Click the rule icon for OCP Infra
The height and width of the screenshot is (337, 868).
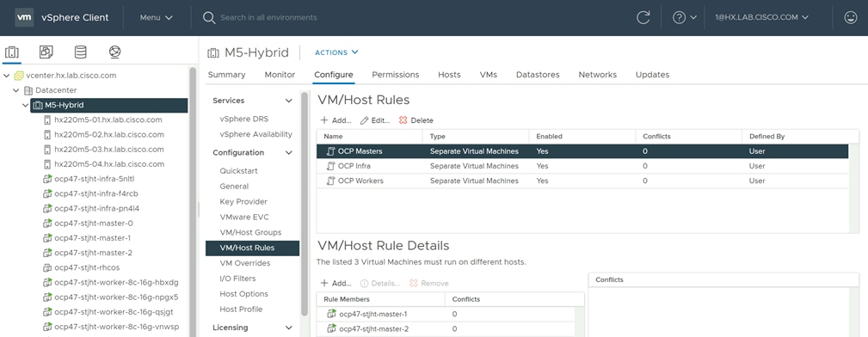330,166
